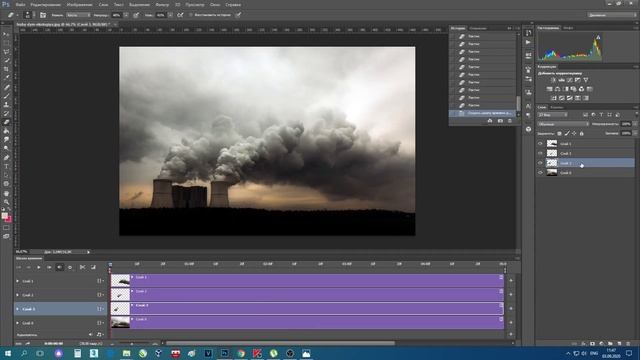The image size is (640, 360).
Task: Select the Crop tool
Action: (6, 69)
